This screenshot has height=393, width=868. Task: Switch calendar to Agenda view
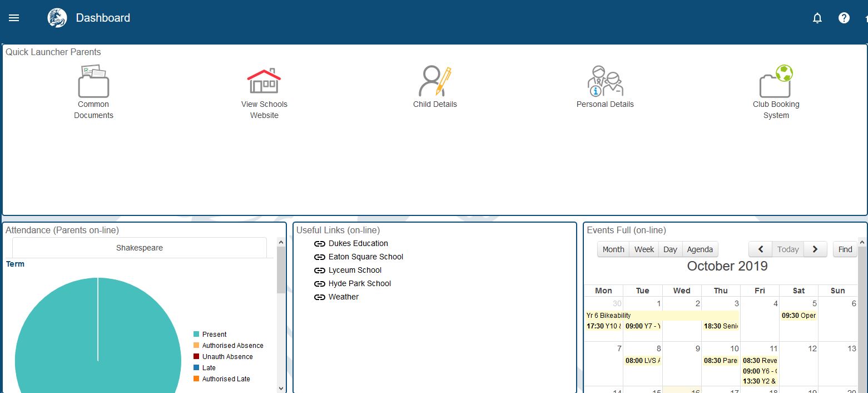click(x=700, y=249)
